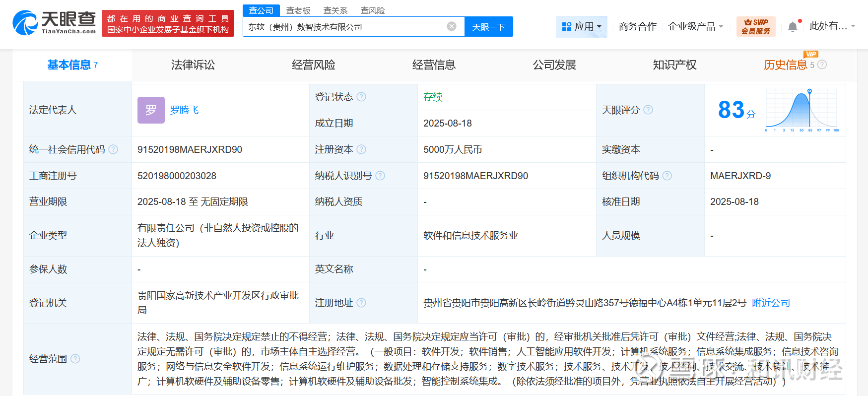Click the help icon beside 天眼评分
The height and width of the screenshot is (396, 868).
[x=648, y=110]
